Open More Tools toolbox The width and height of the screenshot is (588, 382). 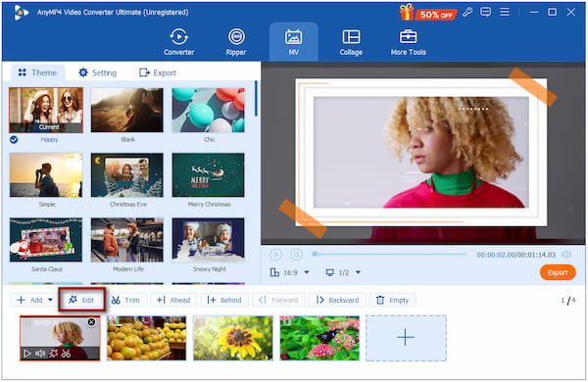pos(409,42)
